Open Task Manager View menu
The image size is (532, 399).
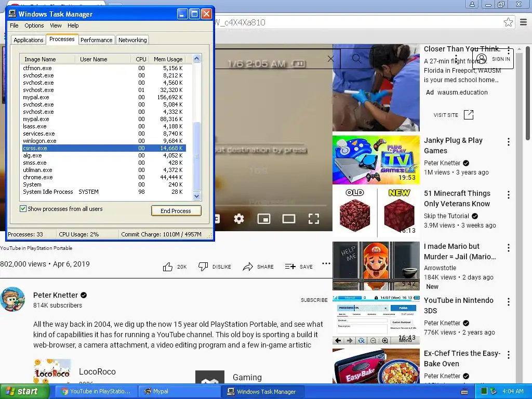click(56, 25)
